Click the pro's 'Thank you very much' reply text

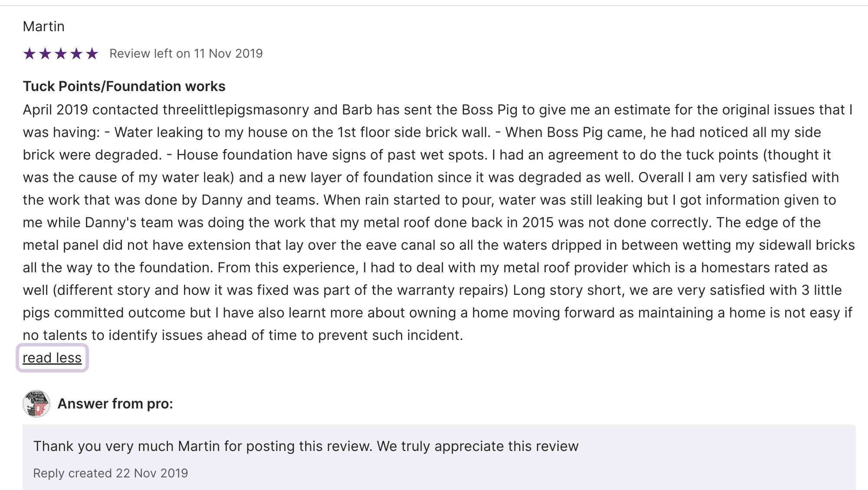point(306,446)
